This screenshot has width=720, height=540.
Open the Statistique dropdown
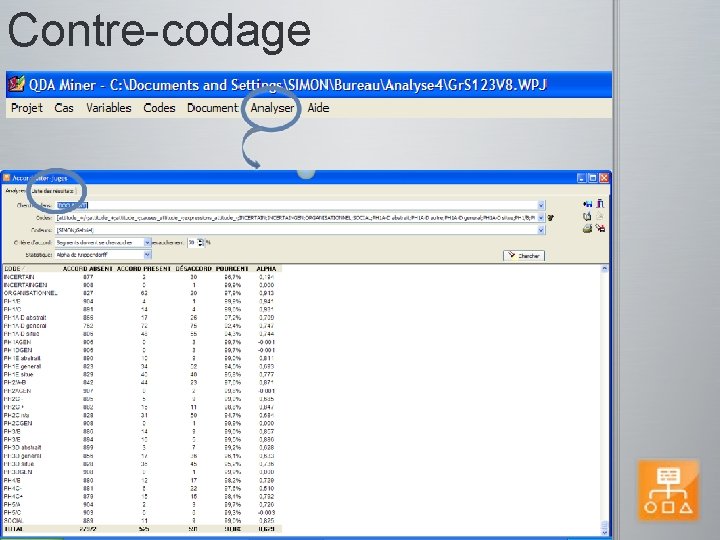[x=147, y=255]
